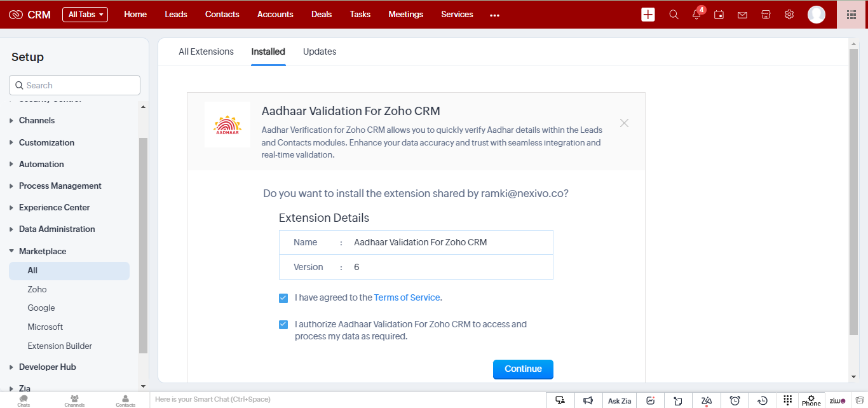Click the Continue button
Screen dimensions: 868x408
(523, 369)
